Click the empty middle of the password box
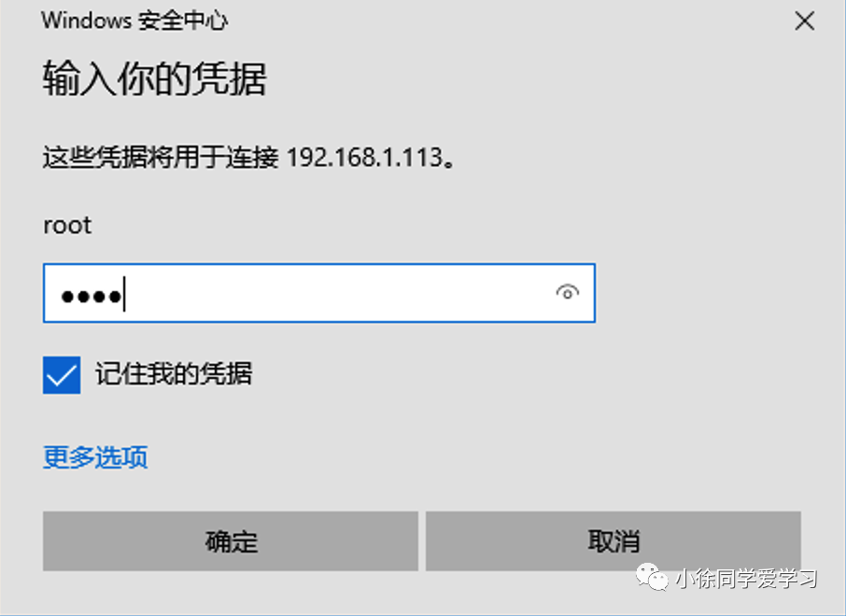Viewport: 846px width, 616px height. point(334,293)
